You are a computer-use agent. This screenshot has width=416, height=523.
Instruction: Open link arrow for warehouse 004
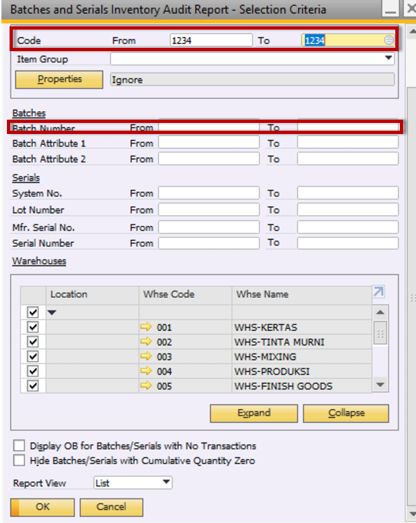point(146,371)
